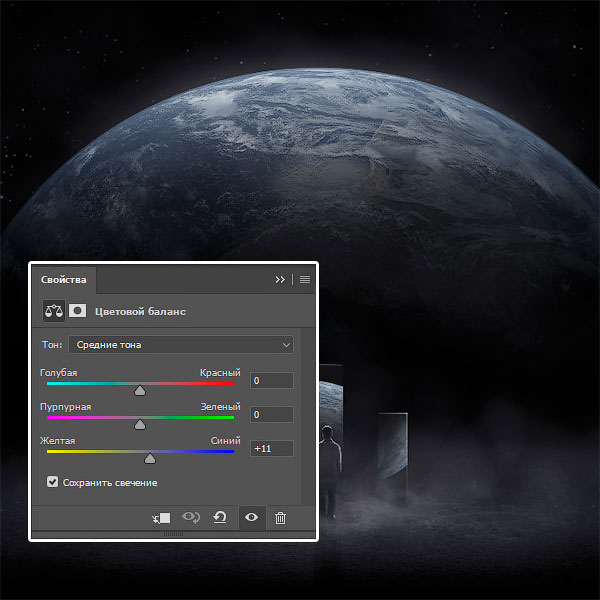This screenshot has width=600, height=600.
Task: Focus the Cyan-Red value field
Action: (272, 381)
